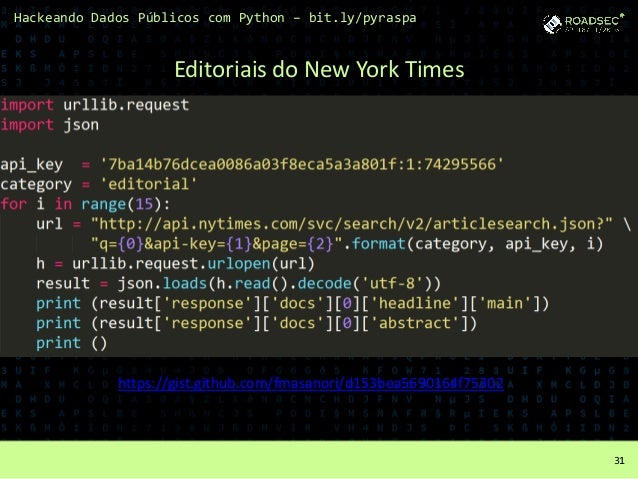Click slide number 31
The height and width of the screenshot is (479, 638).
click(619, 460)
